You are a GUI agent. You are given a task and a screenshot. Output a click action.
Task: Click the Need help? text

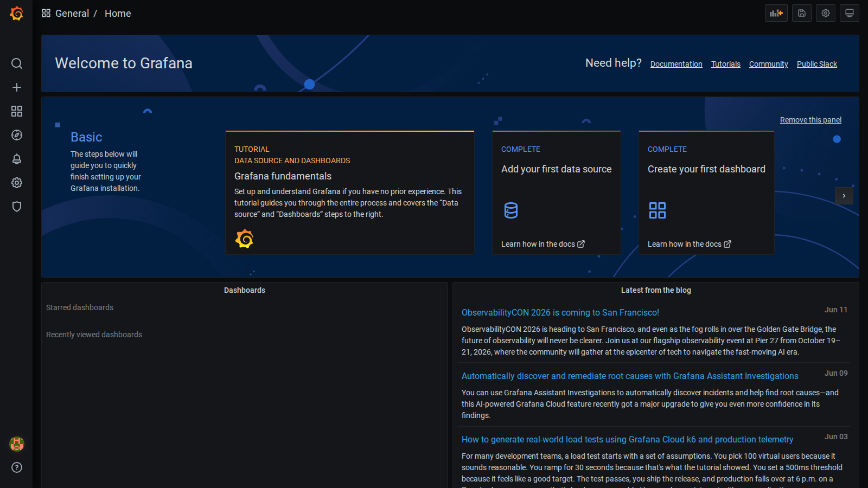(x=614, y=63)
